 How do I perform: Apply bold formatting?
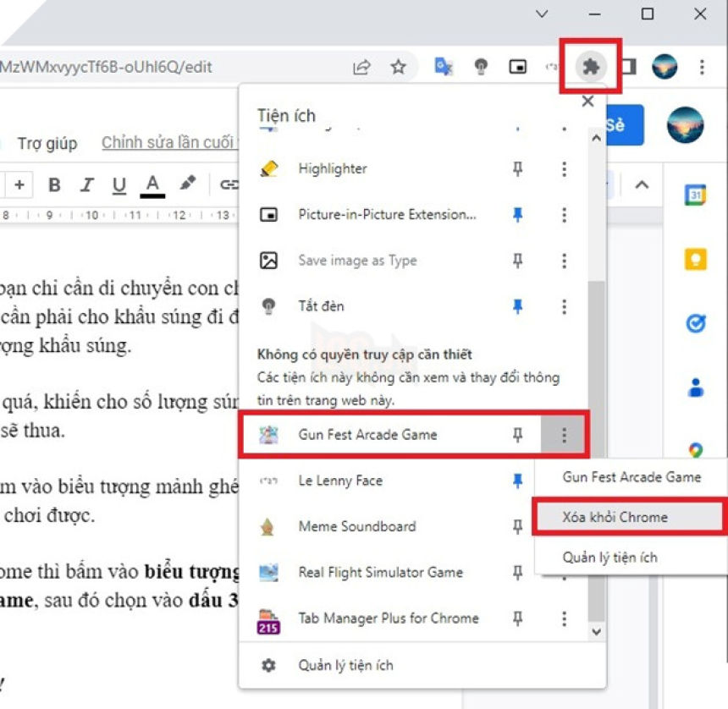coord(54,184)
